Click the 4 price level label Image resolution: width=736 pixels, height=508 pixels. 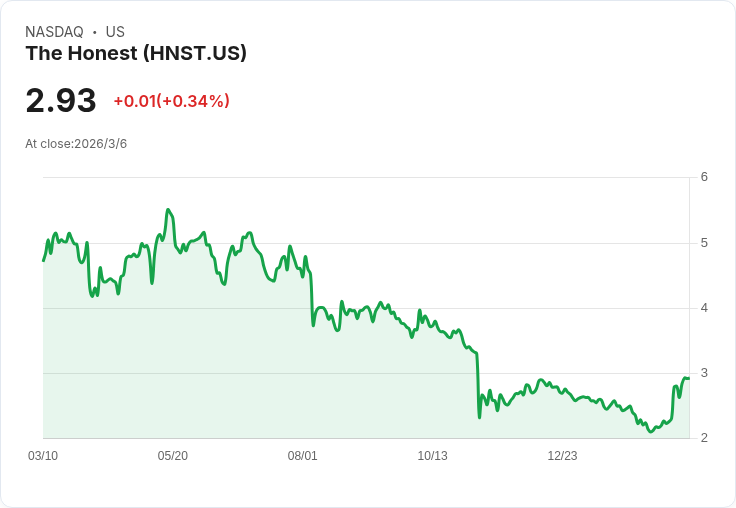(x=704, y=308)
